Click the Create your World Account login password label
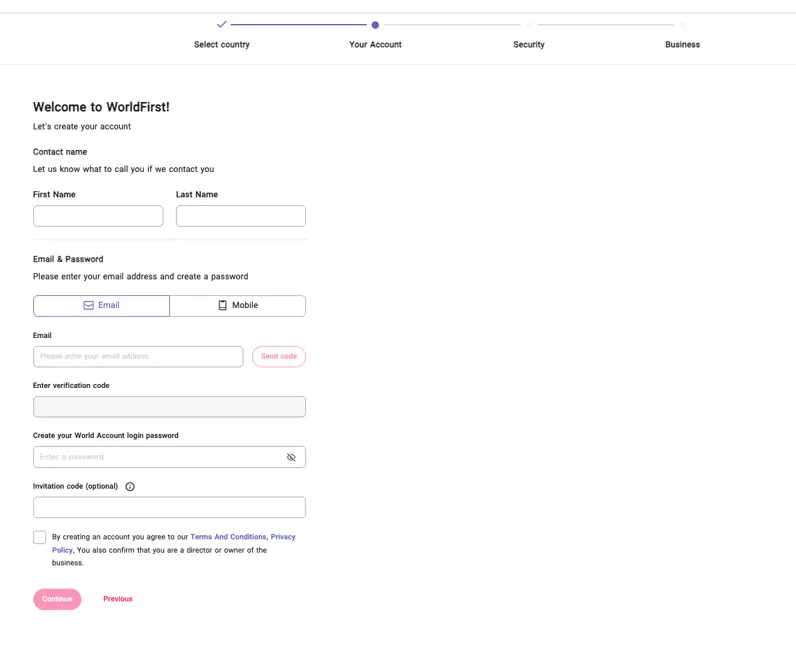 pyautogui.click(x=106, y=435)
